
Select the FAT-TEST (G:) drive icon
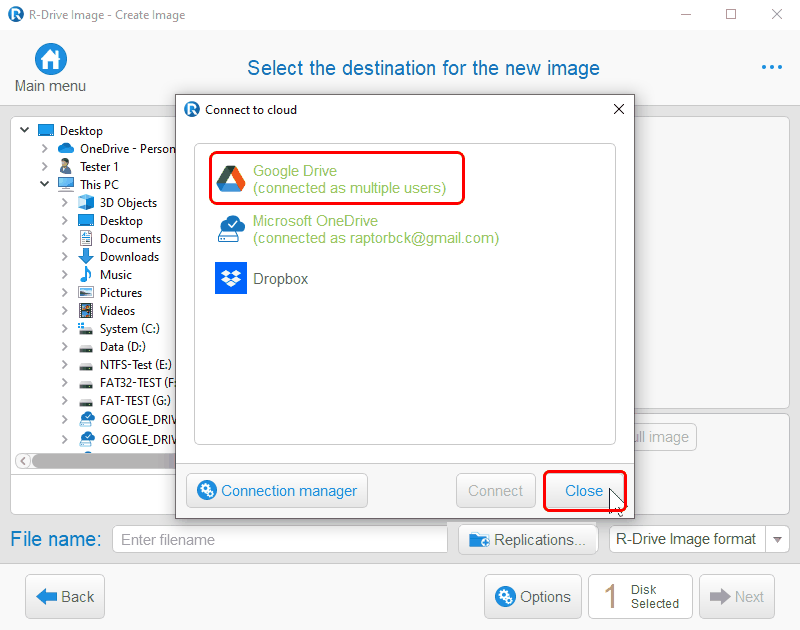[x=86, y=402]
